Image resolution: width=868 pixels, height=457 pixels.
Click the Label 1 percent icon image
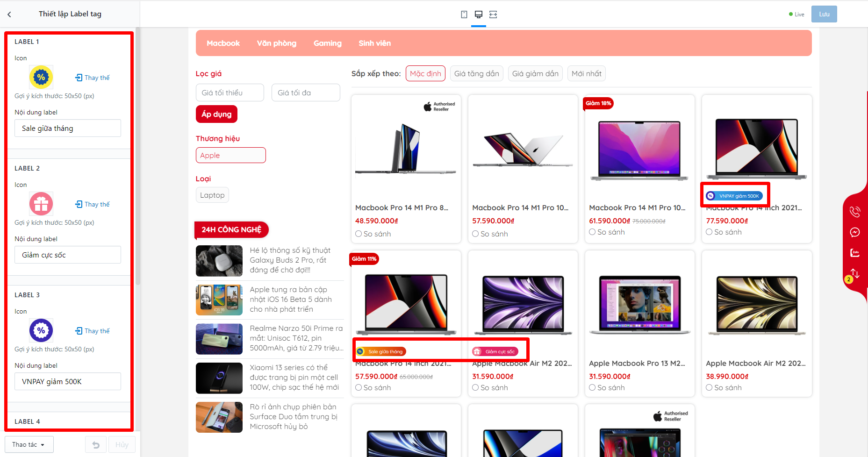pos(41,77)
